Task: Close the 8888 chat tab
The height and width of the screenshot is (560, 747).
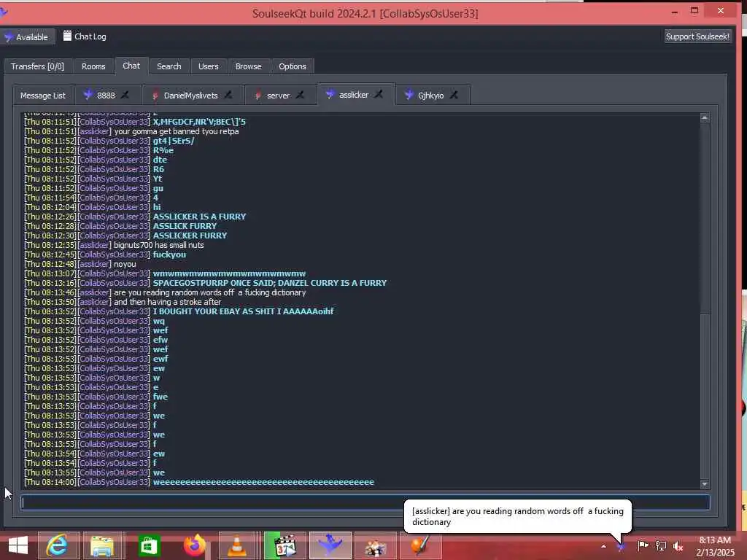Action: (x=125, y=96)
